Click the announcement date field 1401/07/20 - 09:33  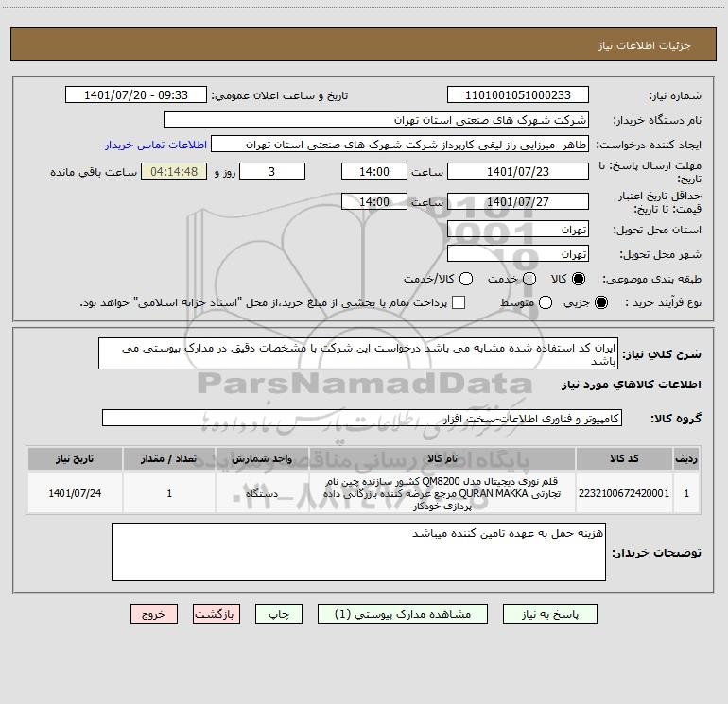tap(136, 94)
